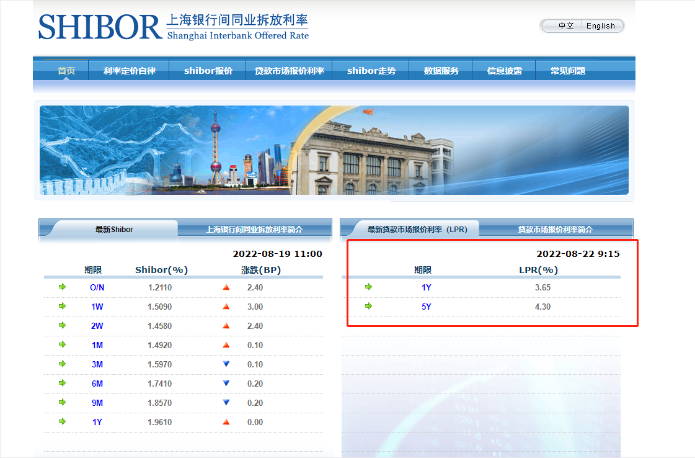
Task: Open the 6M term link
Action: click(x=97, y=384)
